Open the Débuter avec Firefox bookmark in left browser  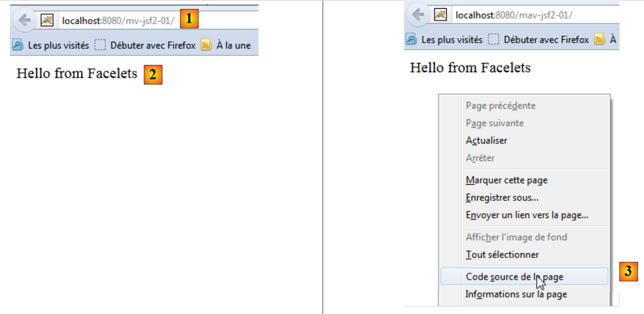click(153, 45)
